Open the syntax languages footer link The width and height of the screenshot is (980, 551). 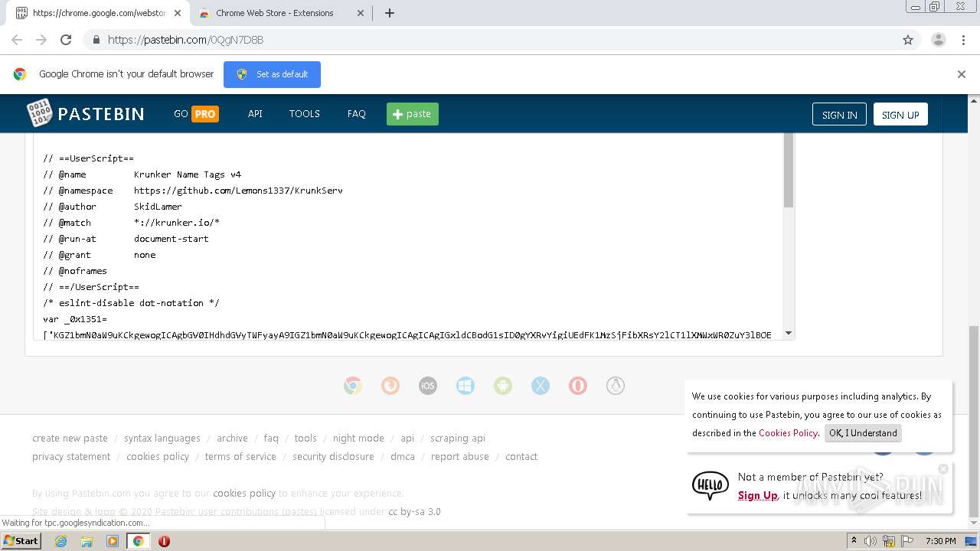pos(162,439)
